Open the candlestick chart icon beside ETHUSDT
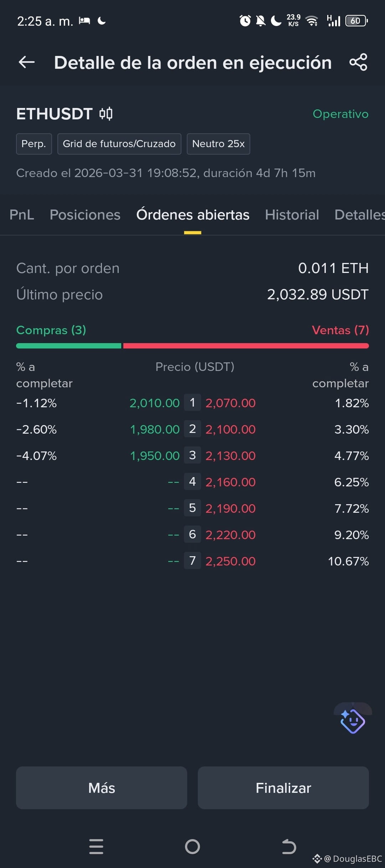 (106, 114)
